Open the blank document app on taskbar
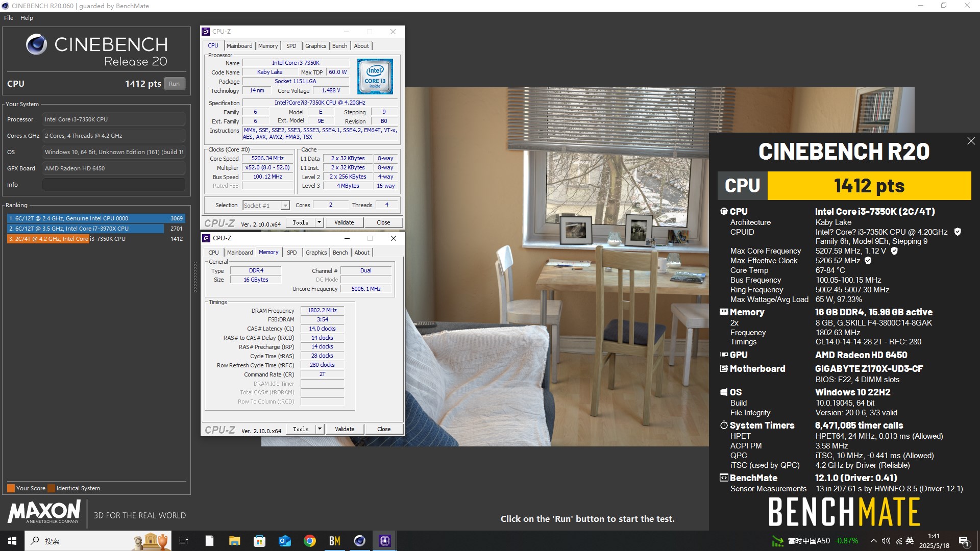The height and width of the screenshot is (551, 980). pos(210,541)
